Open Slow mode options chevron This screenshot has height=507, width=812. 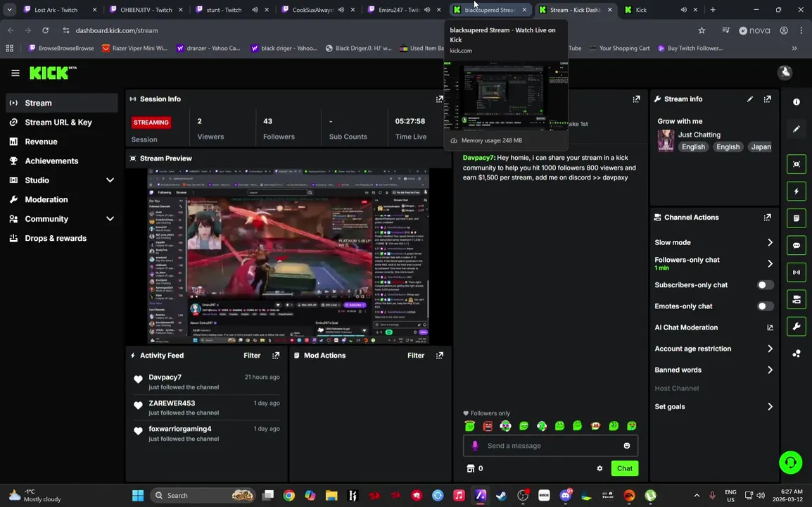[x=770, y=243]
